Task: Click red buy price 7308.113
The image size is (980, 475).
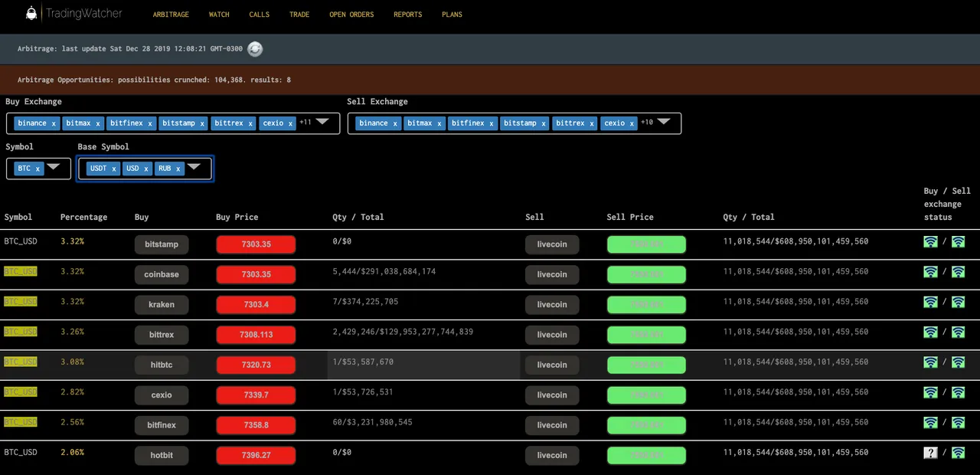Action: [x=256, y=335]
